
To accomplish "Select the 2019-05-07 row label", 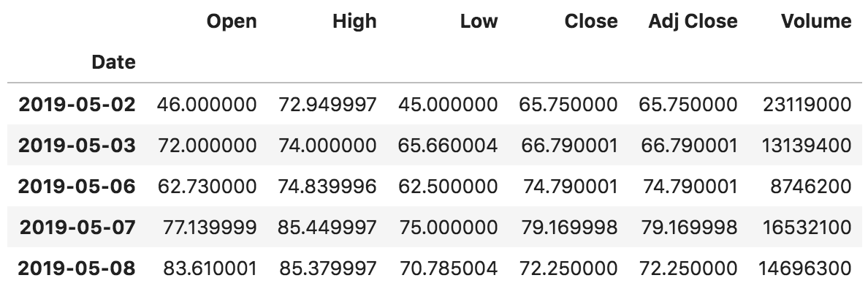I will (x=77, y=227).
